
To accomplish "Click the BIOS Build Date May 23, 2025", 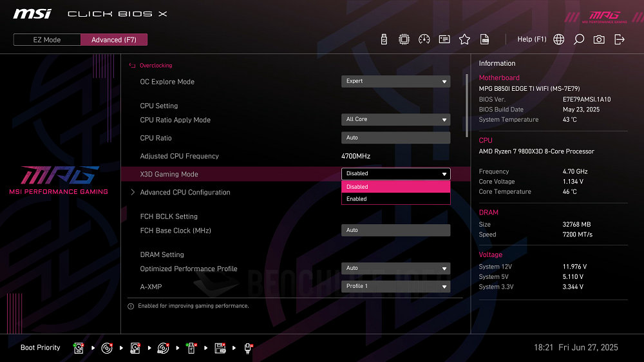I will (581, 110).
